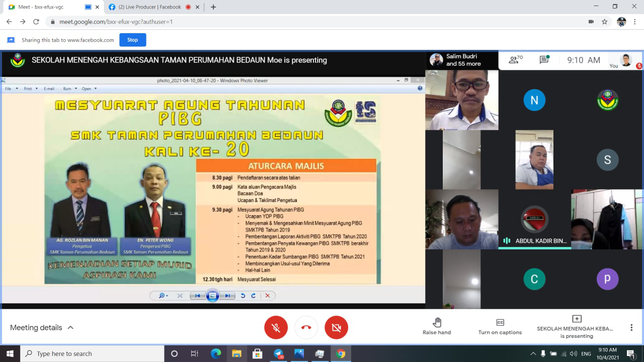Open File Explorer from the taskbar
The width and height of the screenshot is (644, 362).
pyautogui.click(x=236, y=353)
